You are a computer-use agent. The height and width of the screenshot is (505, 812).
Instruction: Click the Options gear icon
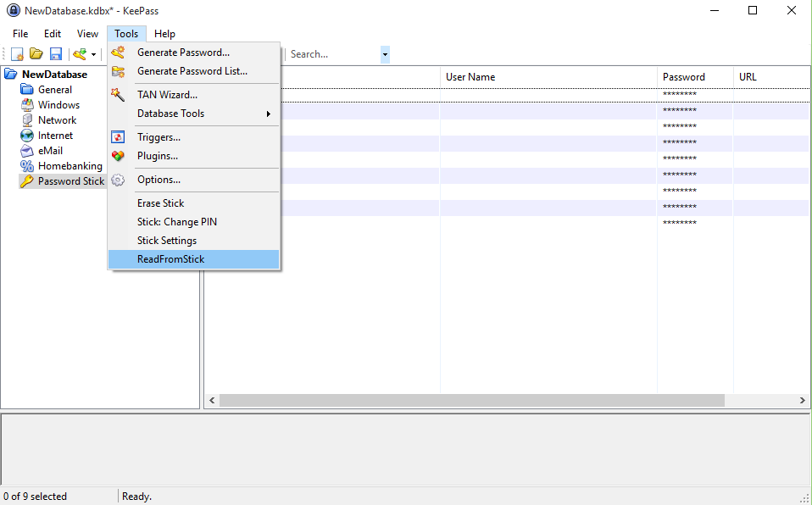tap(118, 180)
